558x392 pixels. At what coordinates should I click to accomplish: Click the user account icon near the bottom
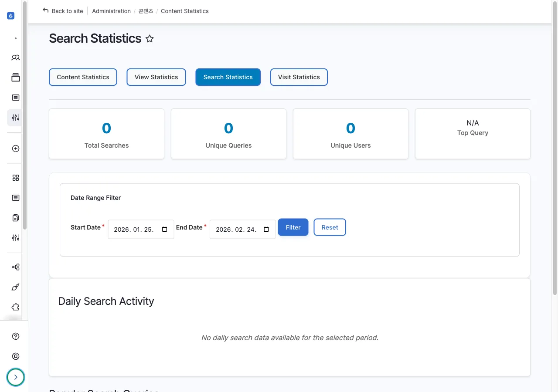[15, 356]
